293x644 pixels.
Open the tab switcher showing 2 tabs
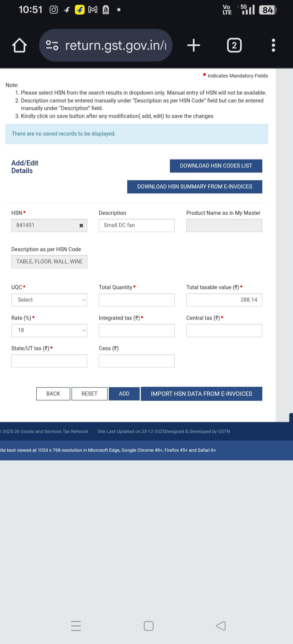[x=234, y=45]
